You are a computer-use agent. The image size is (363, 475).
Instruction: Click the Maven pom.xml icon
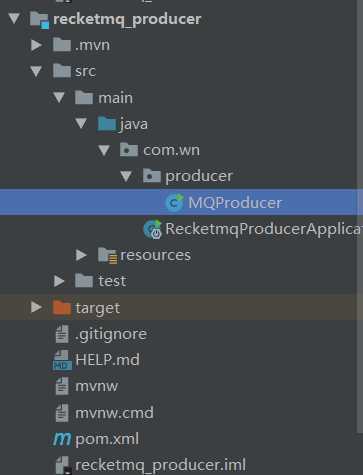tap(62, 439)
